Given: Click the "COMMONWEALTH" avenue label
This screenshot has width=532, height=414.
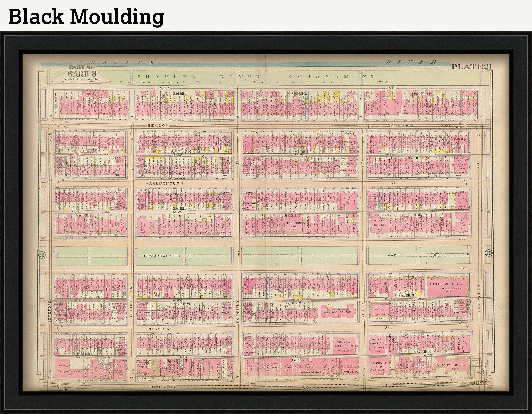Looking at the screenshot, I should click(162, 256).
